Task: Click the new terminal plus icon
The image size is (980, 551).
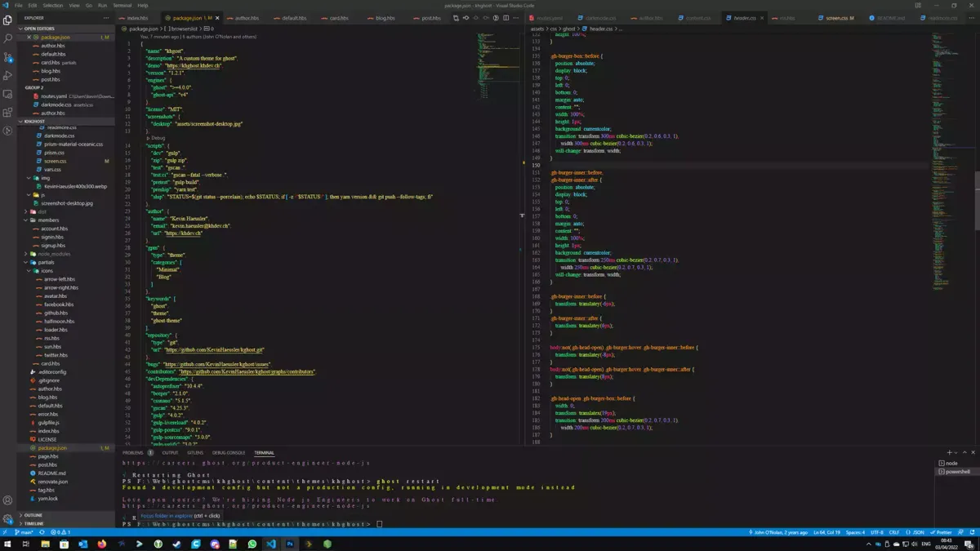Action: click(x=949, y=452)
